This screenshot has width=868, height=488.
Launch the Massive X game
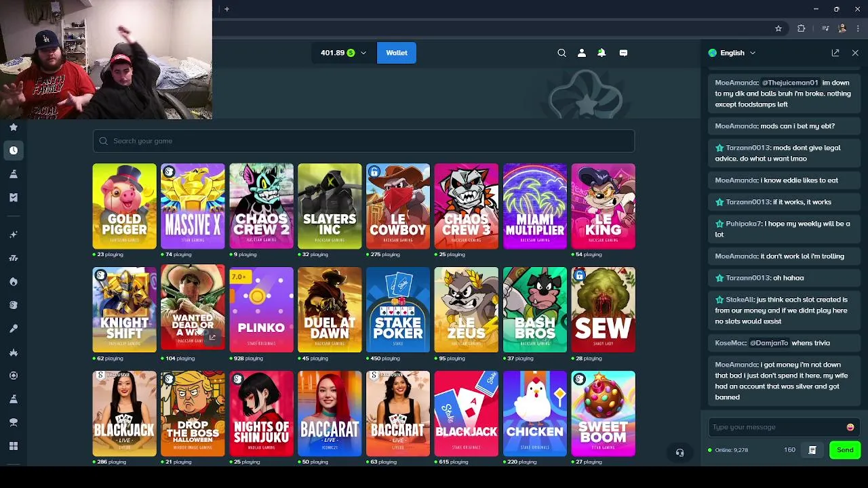click(x=193, y=206)
